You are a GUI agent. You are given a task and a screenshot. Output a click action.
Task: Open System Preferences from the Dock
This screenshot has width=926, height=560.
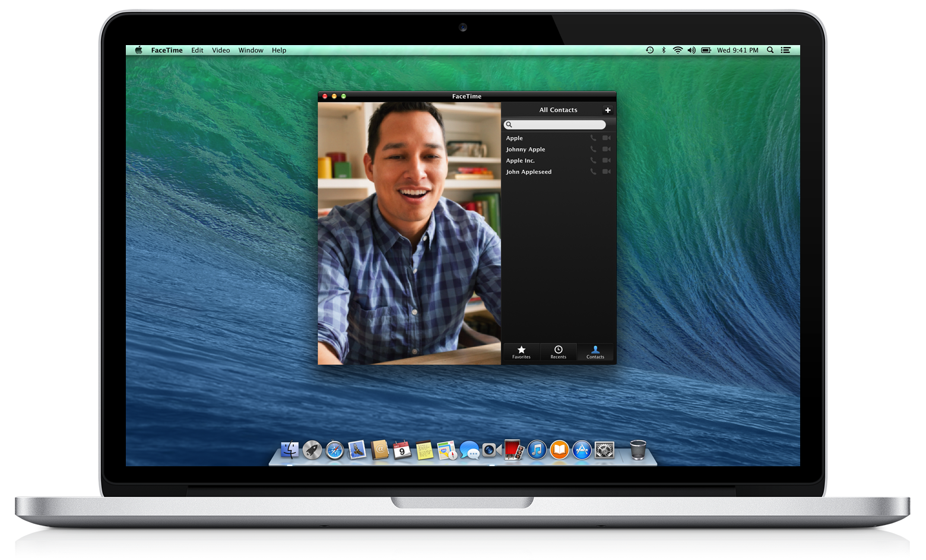tap(604, 450)
